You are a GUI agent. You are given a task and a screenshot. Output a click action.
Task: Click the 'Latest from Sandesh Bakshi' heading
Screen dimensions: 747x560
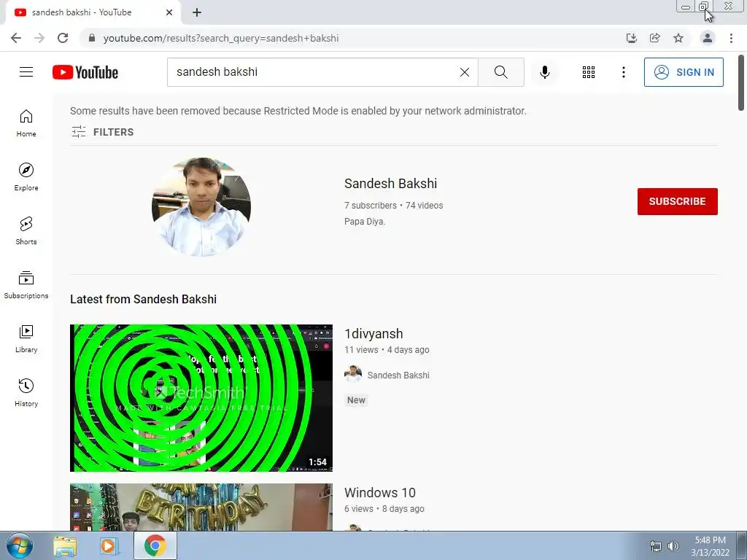[x=144, y=299]
